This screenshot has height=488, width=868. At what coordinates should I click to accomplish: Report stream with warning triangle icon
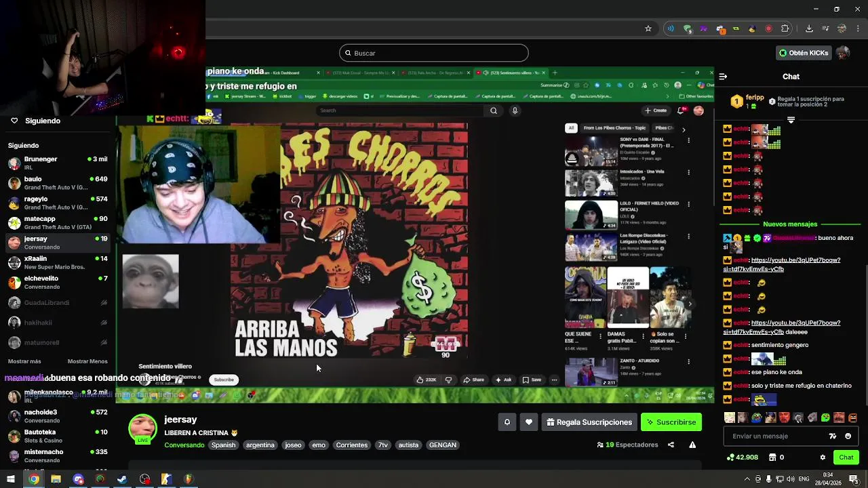[x=692, y=445]
